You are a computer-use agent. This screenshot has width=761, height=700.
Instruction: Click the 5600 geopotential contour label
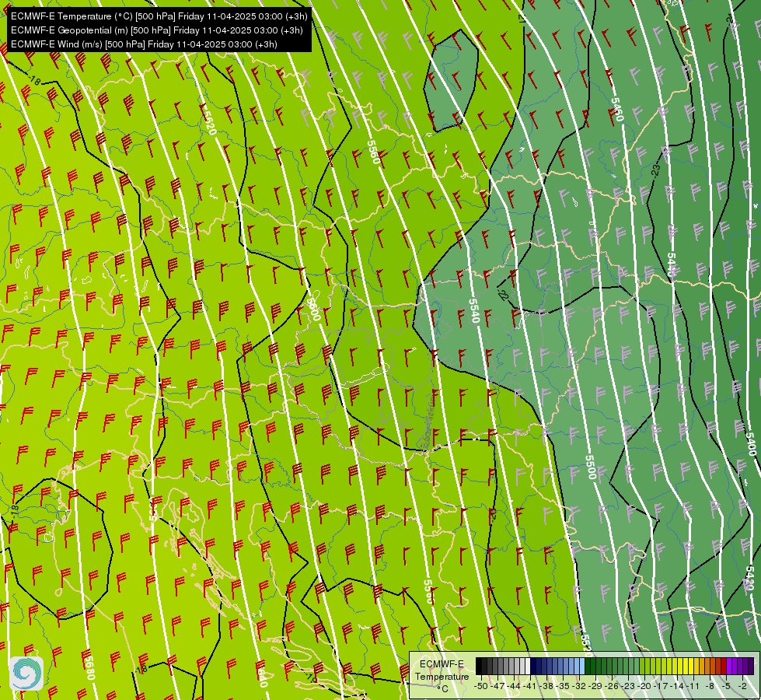[313, 309]
